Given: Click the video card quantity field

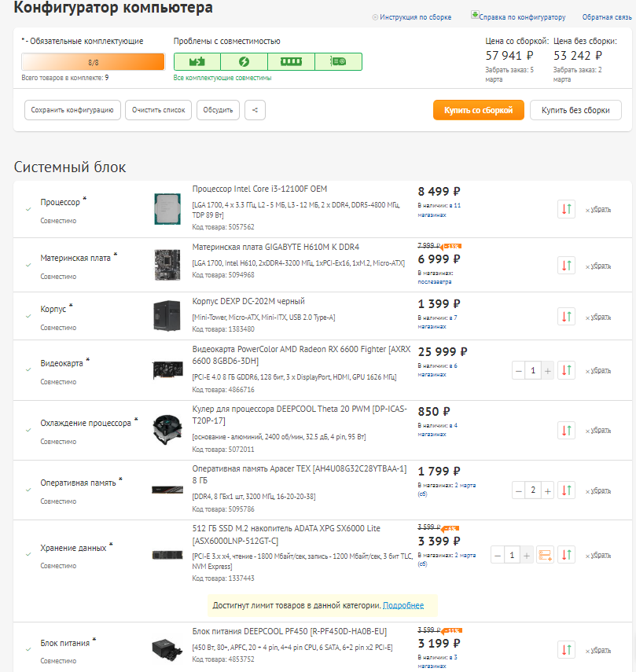Looking at the screenshot, I should click(533, 371).
